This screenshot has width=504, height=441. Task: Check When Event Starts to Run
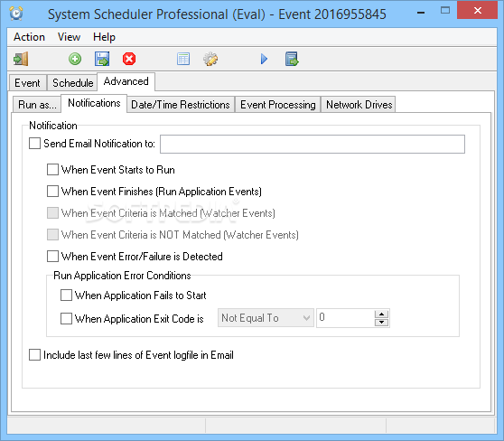pyautogui.click(x=52, y=170)
